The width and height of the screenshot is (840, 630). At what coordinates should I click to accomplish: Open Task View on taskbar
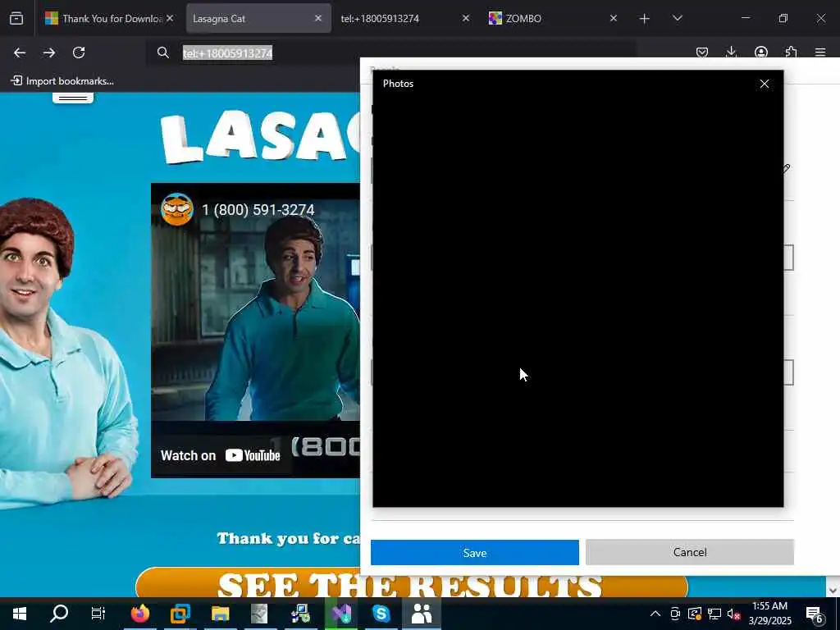point(98,614)
